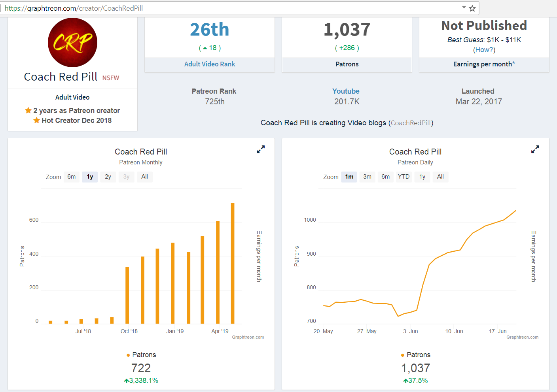Click the 'Patreon Monthly' chart subtitle

pyautogui.click(x=141, y=162)
